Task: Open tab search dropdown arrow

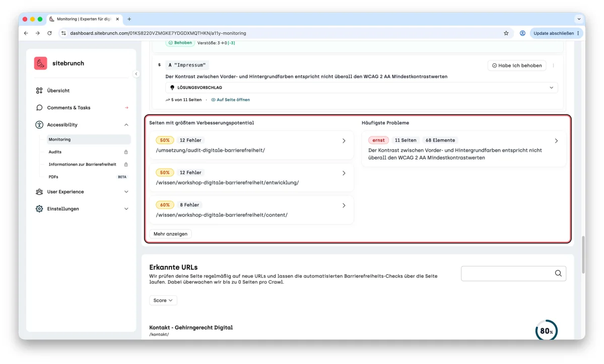Action: pyautogui.click(x=579, y=19)
